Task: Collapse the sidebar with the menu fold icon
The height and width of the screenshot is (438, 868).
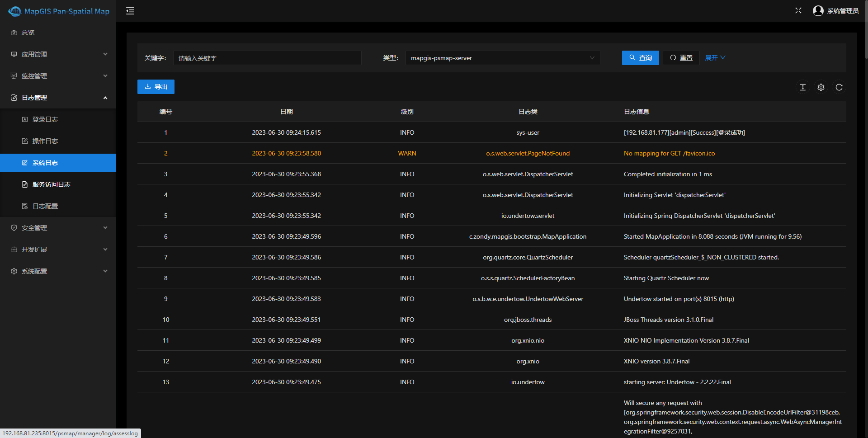Action: point(130,11)
